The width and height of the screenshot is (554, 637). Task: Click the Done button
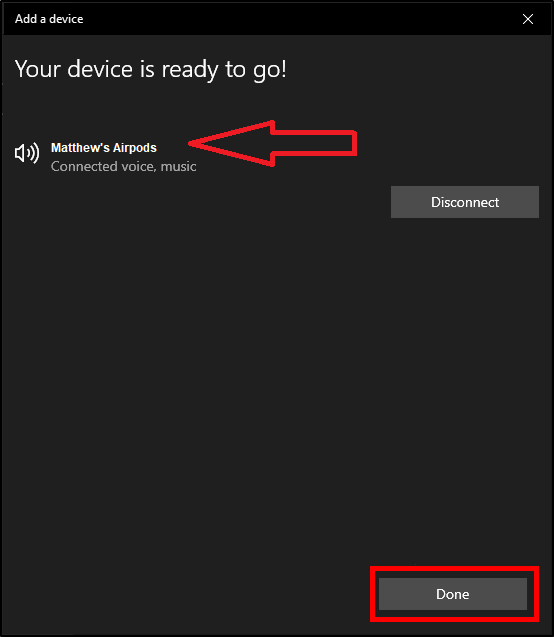[453, 594]
